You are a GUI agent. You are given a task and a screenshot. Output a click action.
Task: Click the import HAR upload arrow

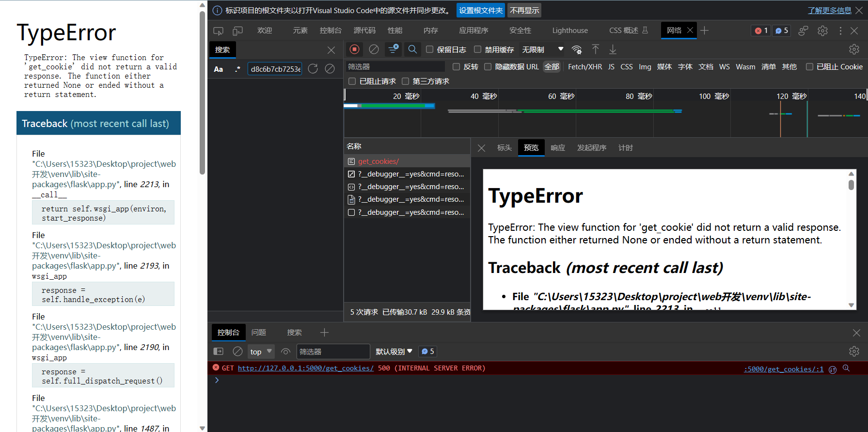(596, 49)
